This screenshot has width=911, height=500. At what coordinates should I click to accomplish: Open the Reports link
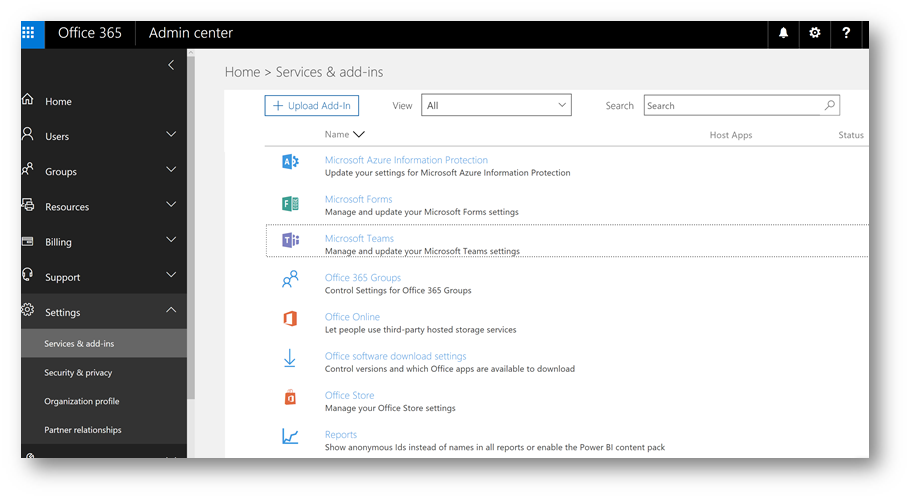pos(340,435)
